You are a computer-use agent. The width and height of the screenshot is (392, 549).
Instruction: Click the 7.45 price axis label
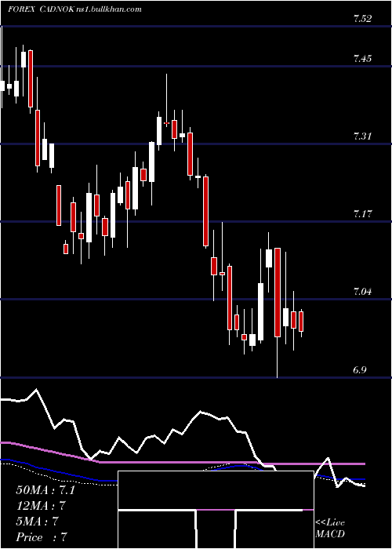(362, 58)
